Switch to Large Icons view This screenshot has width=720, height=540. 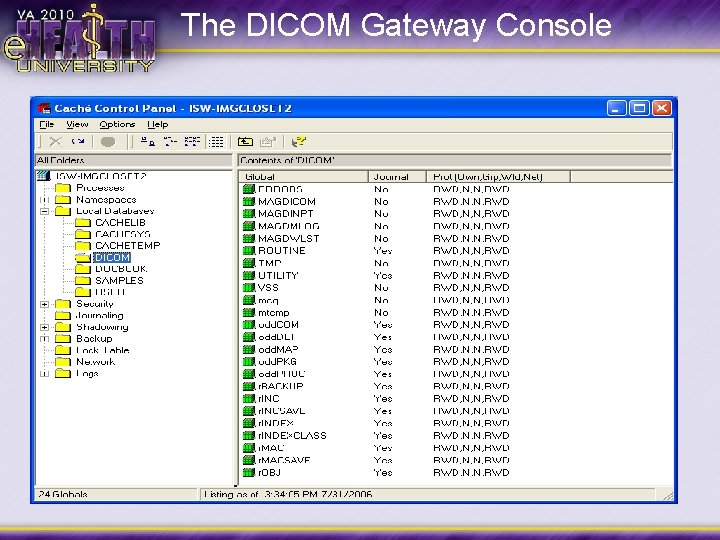click(148, 142)
